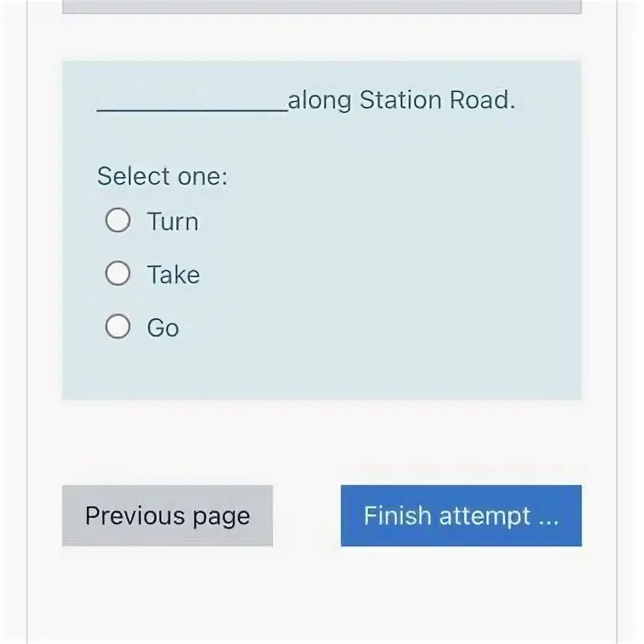Click the blank underline in the sentence
The height and width of the screenshot is (644, 644).
192,108
